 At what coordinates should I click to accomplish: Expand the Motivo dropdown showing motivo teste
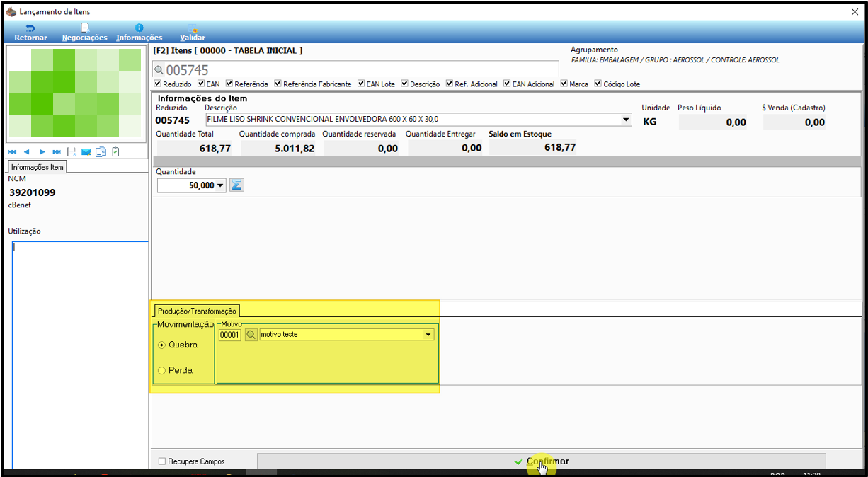(x=428, y=334)
